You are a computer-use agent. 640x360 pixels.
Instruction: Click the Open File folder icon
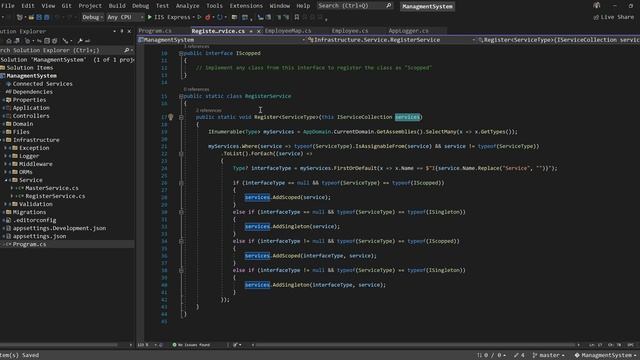tap(31, 17)
